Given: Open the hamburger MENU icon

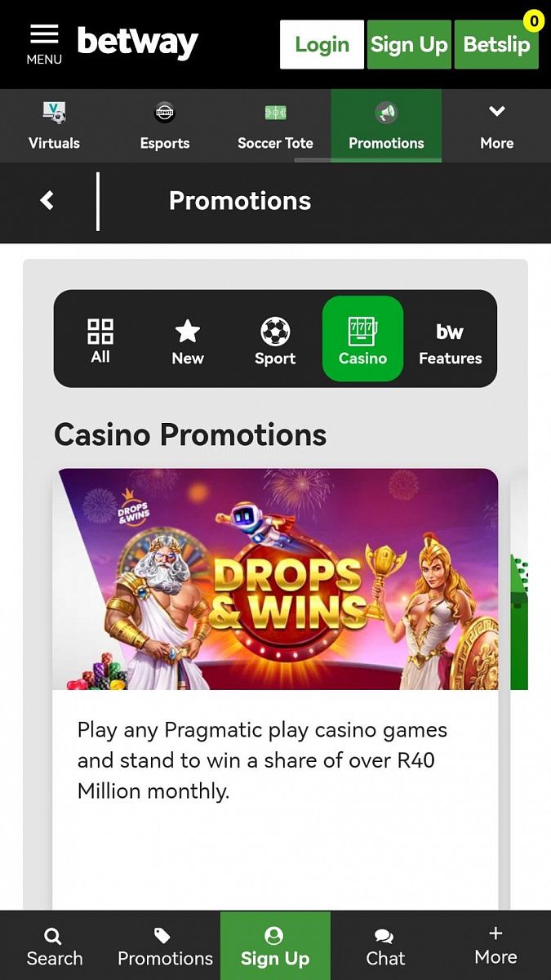Looking at the screenshot, I should 44,44.
